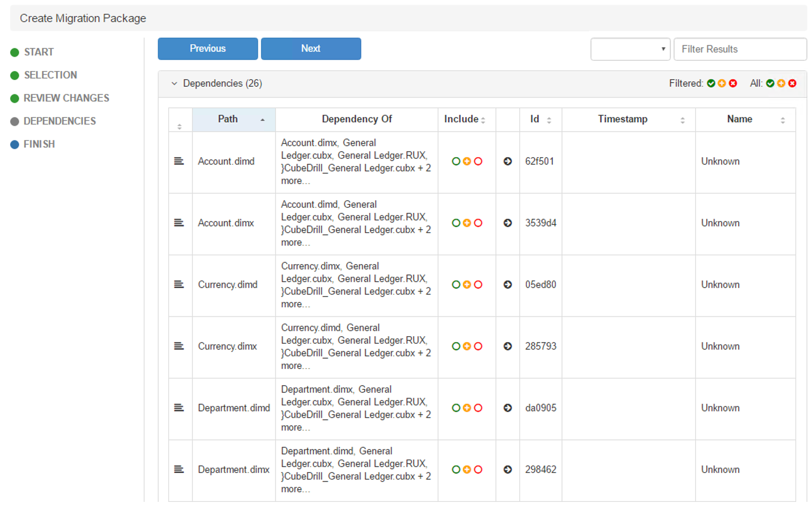Click the arrow icon next to Id 05ed80
This screenshot has height=510, width=812.
point(508,285)
